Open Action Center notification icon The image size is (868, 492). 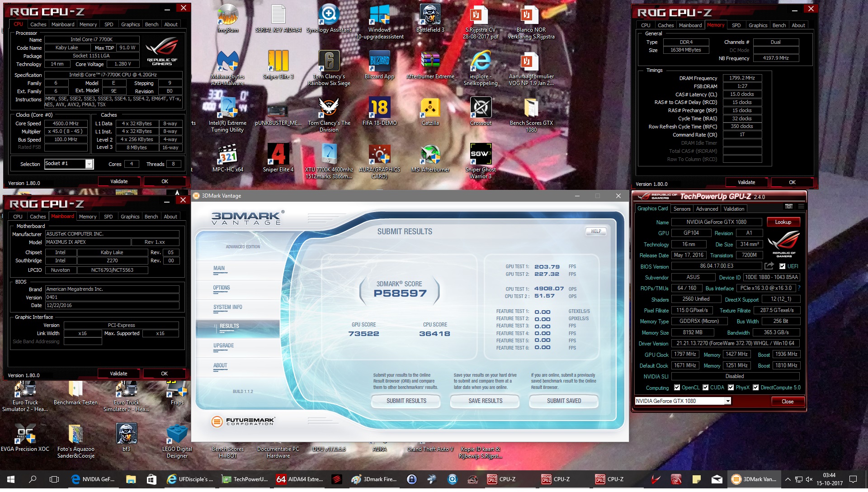853,479
